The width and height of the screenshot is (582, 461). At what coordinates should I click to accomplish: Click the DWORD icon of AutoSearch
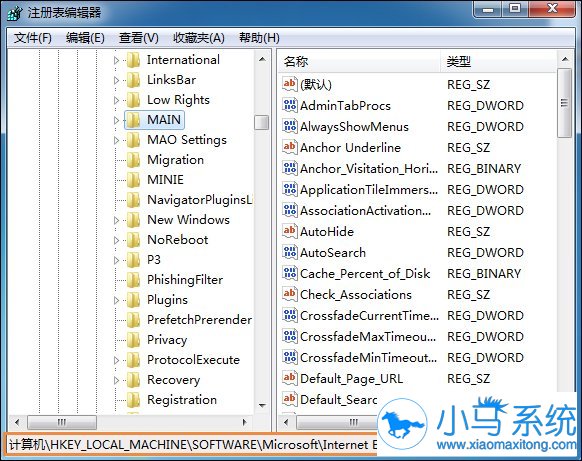pos(290,252)
